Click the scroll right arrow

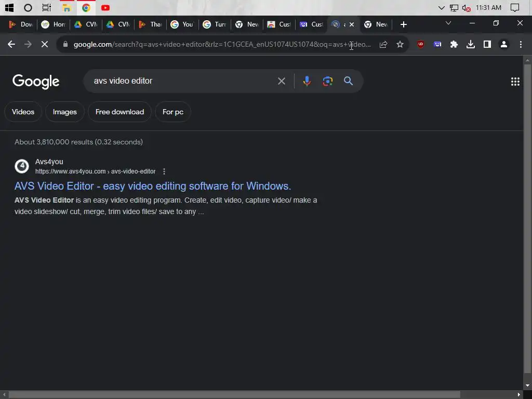tap(519, 395)
